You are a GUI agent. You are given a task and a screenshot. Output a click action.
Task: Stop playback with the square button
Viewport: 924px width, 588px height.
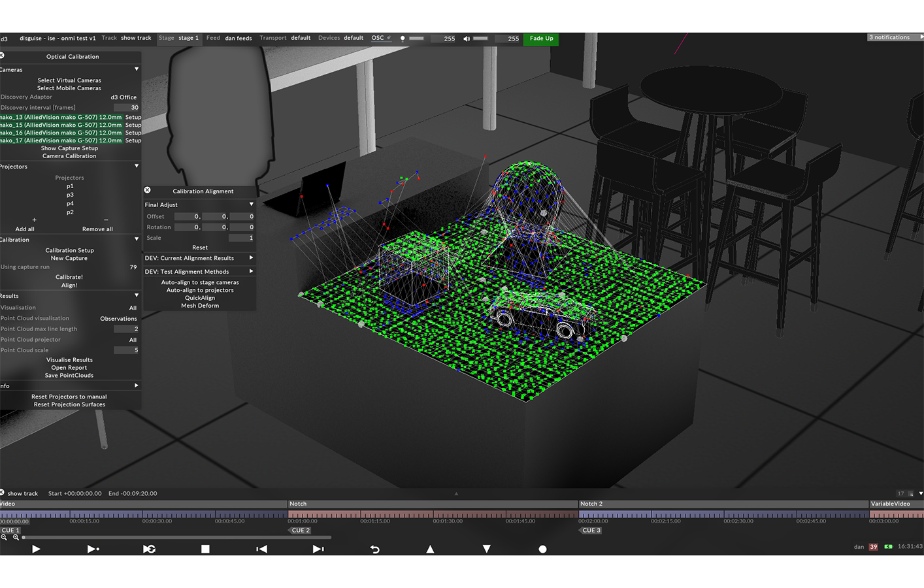tap(205, 549)
